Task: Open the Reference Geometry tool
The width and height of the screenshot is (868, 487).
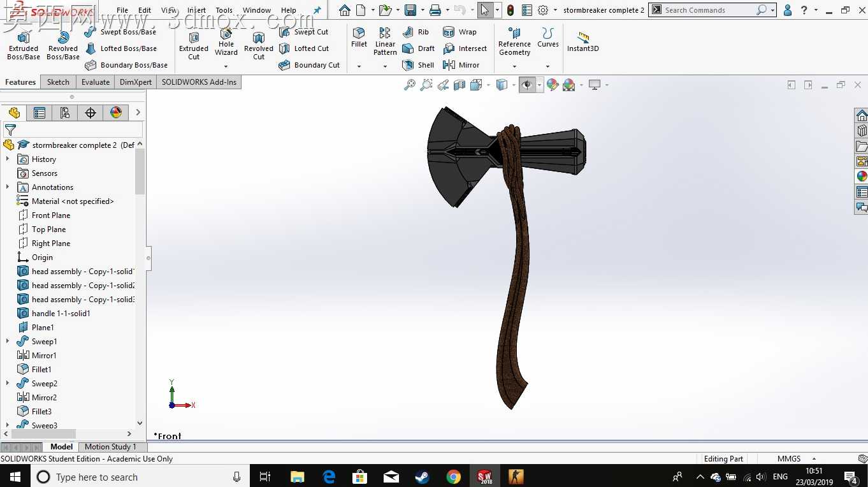Action: 514,41
